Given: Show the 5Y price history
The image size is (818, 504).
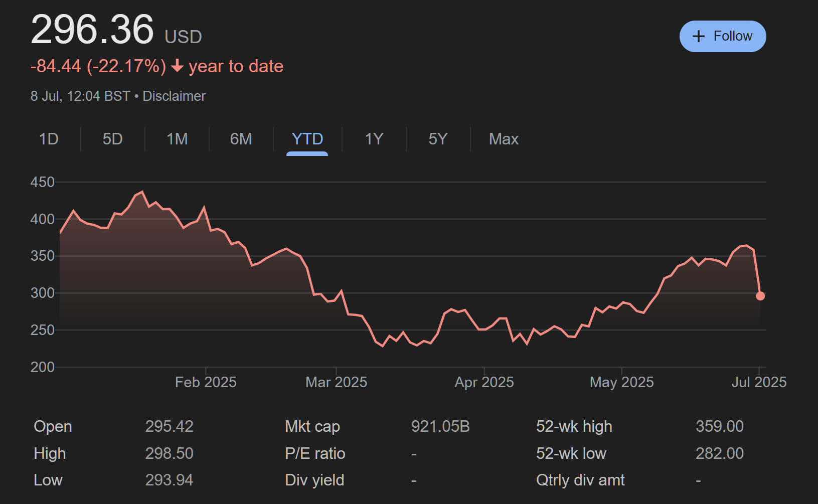Looking at the screenshot, I should click(438, 139).
